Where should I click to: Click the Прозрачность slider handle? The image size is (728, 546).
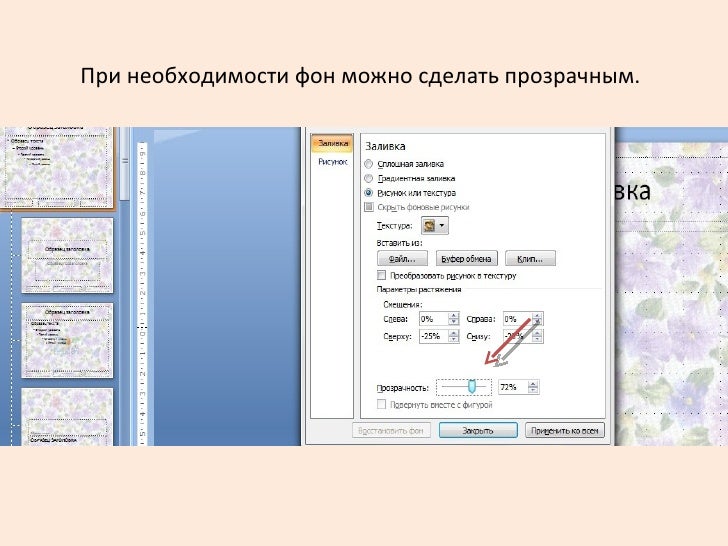(472, 386)
